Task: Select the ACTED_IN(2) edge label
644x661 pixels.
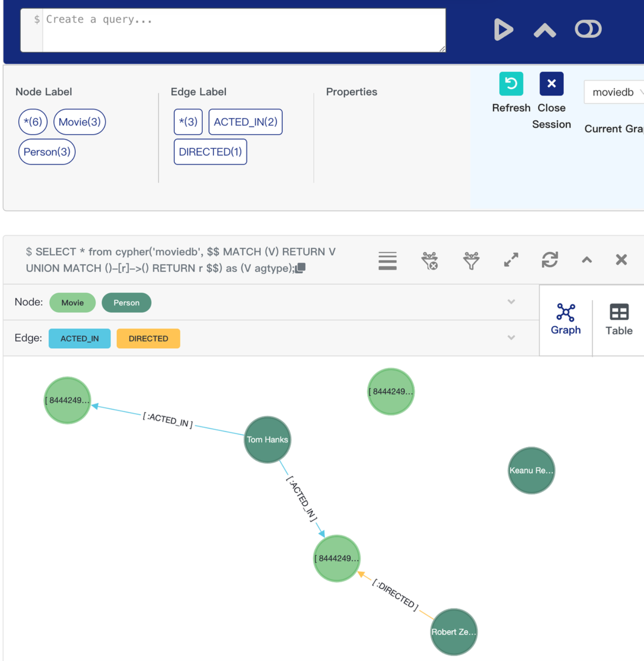Action: click(246, 122)
